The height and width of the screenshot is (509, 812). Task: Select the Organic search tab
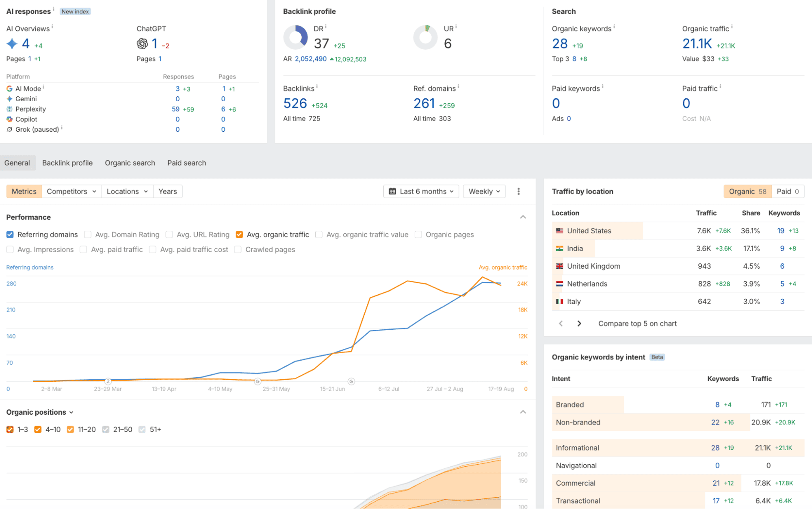[130, 163]
